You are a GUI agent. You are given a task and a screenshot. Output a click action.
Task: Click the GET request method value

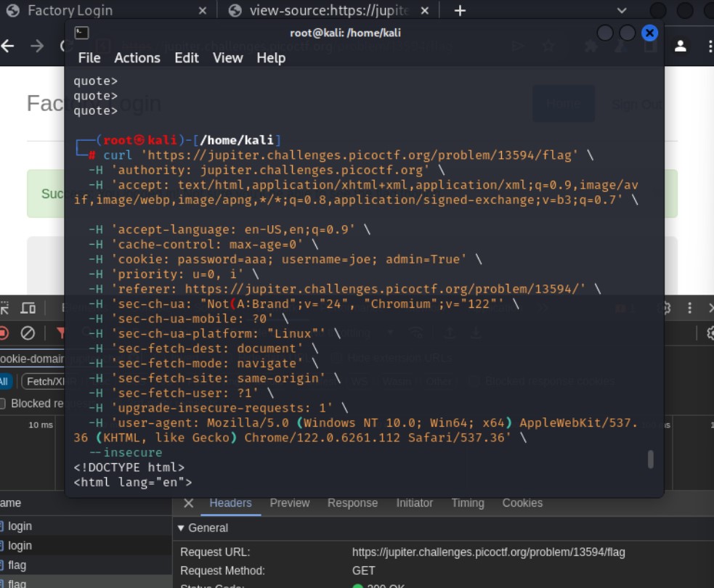pos(363,571)
